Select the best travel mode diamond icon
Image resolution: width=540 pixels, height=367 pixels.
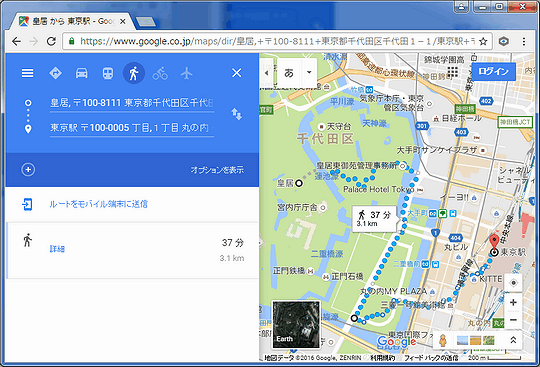coord(55,73)
